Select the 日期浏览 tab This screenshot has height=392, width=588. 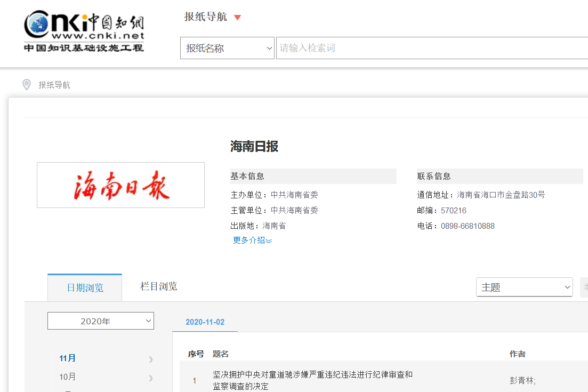(85, 288)
